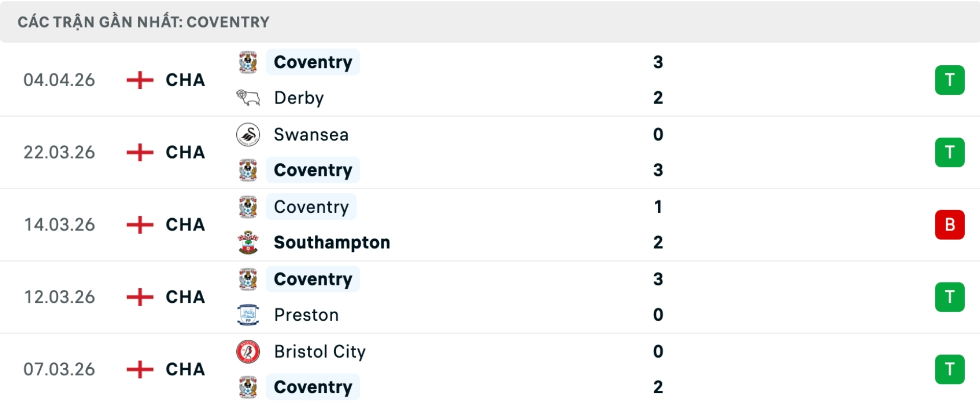Click Coventry crest in Derby match
The height and width of the screenshot is (404, 980).
point(248,62)
